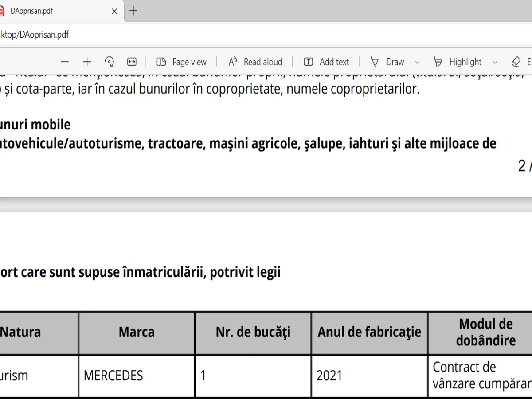Click the Nr. de bucăţi column header
Screen dimensions: 532x399
[253, 332]
